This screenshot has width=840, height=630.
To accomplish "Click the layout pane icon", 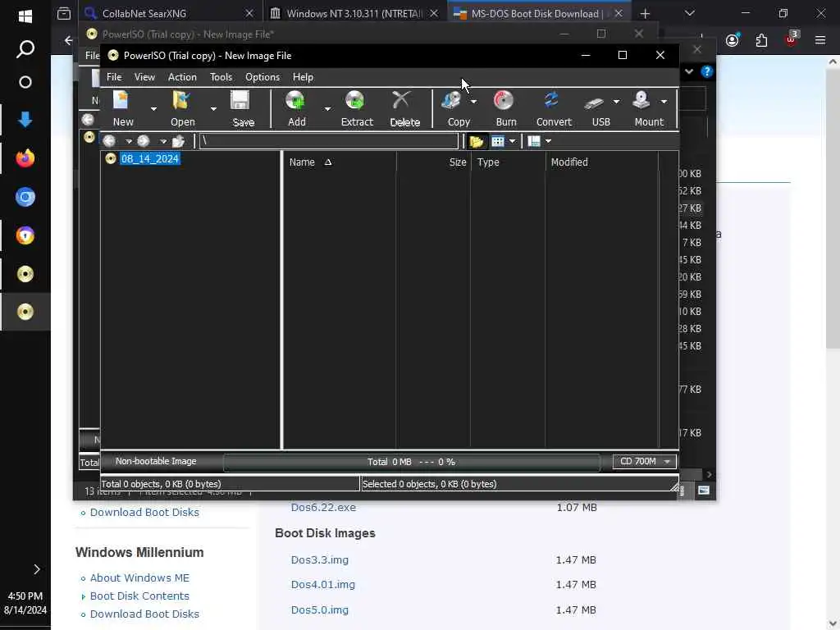I will [x=534, y=141].
